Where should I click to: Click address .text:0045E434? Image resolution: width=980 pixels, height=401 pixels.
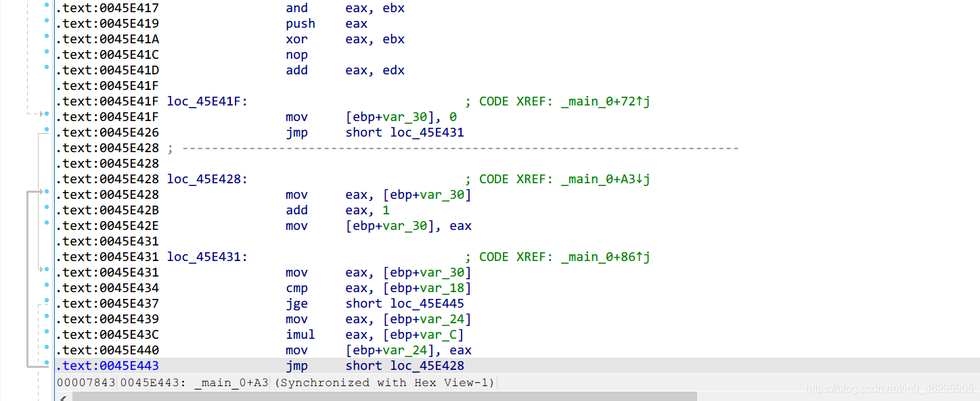[x=107, y=288]
